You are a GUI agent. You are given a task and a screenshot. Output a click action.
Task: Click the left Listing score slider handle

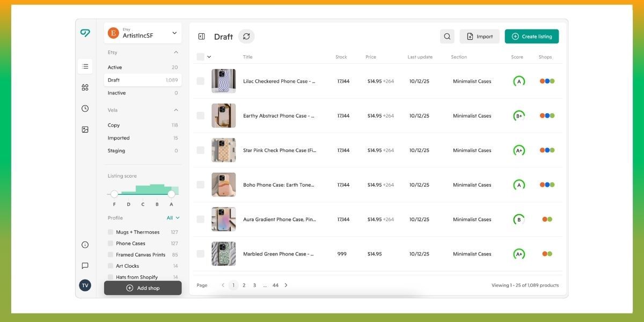[x=114, y=194]
